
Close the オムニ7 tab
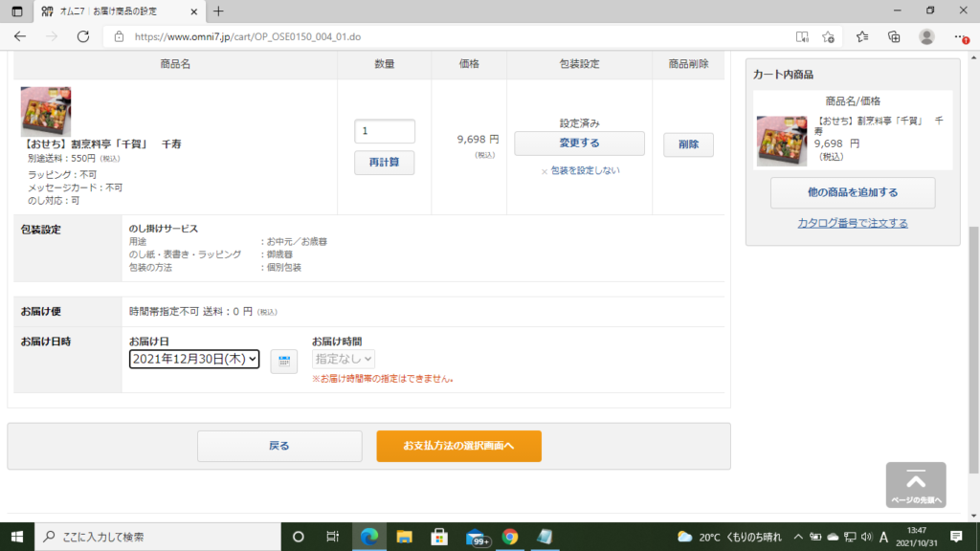pos(193,11)
